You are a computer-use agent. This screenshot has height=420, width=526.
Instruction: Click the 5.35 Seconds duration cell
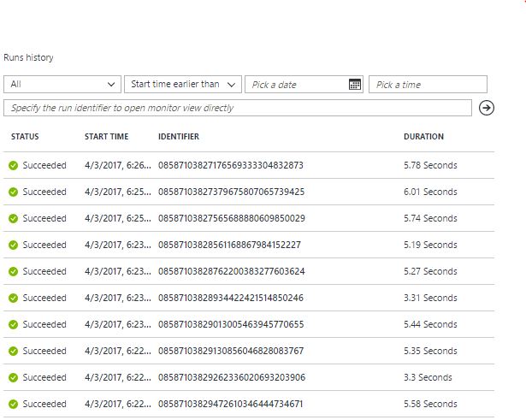coord(430,351)
